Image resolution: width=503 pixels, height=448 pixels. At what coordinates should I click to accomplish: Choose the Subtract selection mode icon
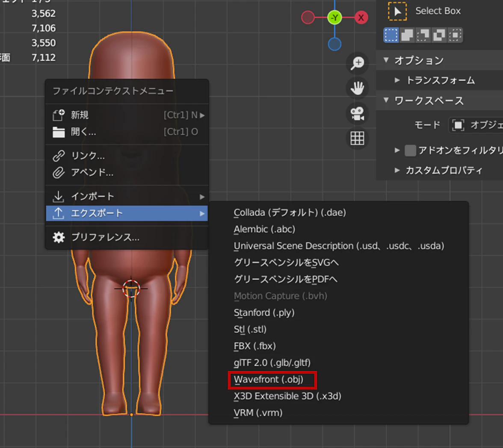click(x=423, y=35)
